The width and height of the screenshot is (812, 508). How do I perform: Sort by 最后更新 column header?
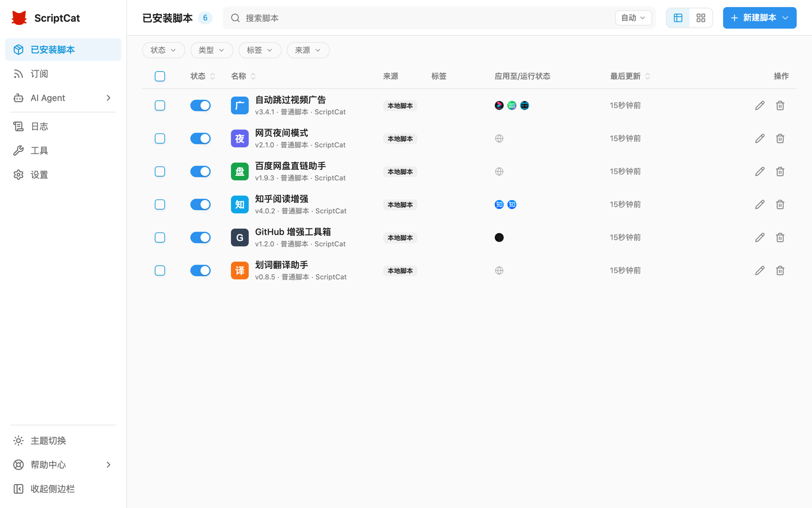tap(630, 76)
